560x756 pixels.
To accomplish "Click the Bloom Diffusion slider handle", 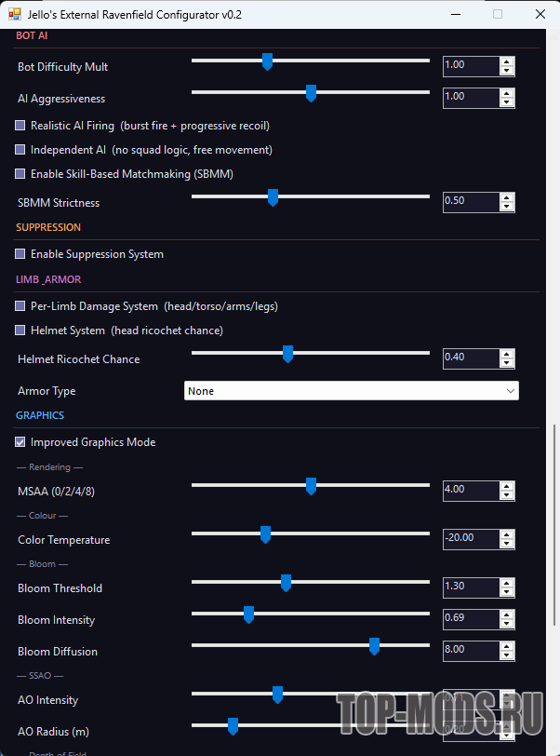I will [x=374, y=646].
